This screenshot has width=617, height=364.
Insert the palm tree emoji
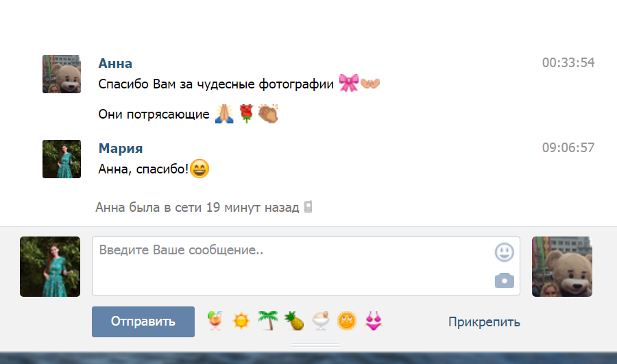tap(268, 320)
